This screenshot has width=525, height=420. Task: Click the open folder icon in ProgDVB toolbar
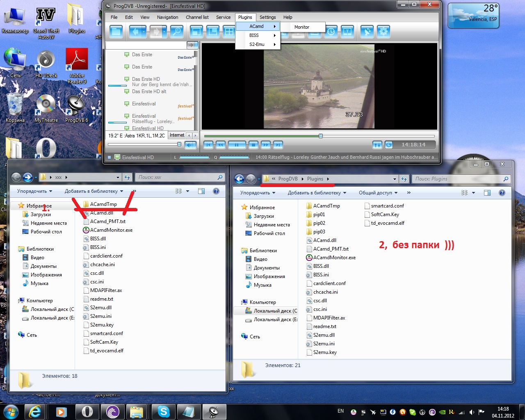(116, 32)
